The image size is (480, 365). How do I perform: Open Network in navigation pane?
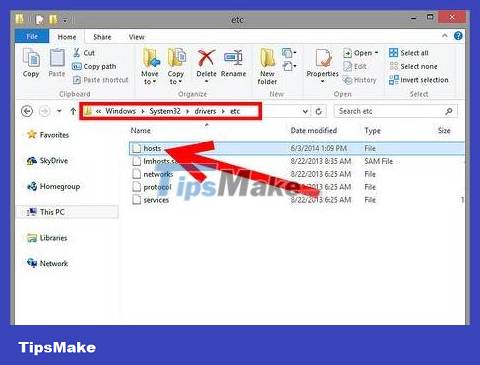(x=47, y=263)
